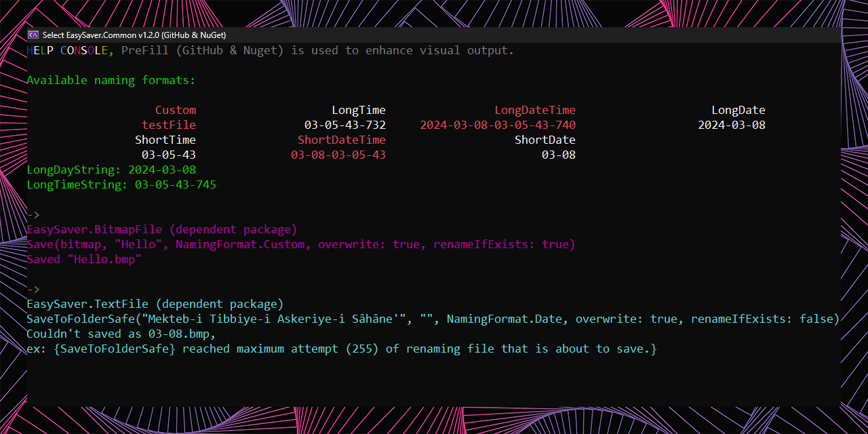Select the HELP CONSOLE header text
868x434 pixels.
pyautogui.click(x=68, y=50)
